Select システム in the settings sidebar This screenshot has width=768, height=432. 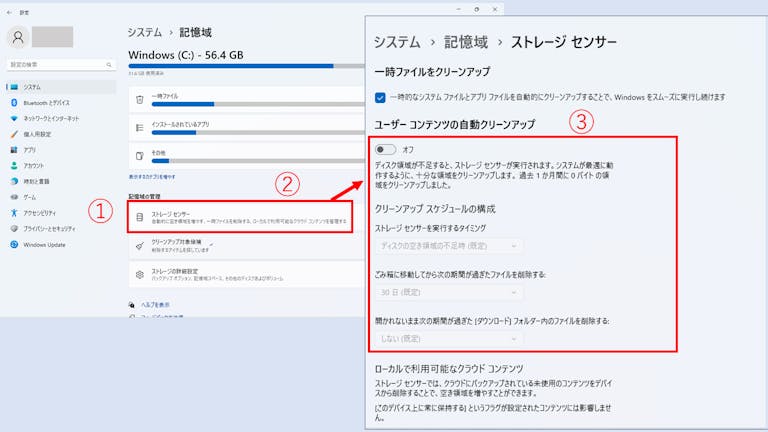(61, 87)
